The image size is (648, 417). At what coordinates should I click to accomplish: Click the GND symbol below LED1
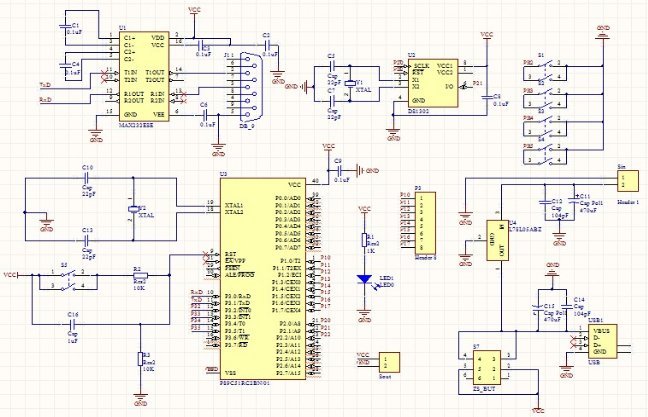pyautogui.click(x=364, y=316)
